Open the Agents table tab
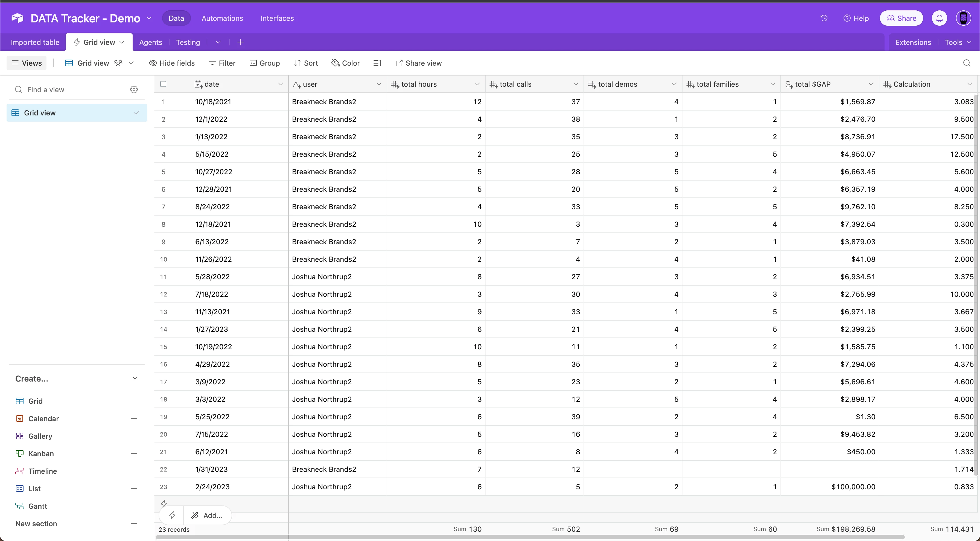This screenshot has width=980, height=541. tap(151, 42)
